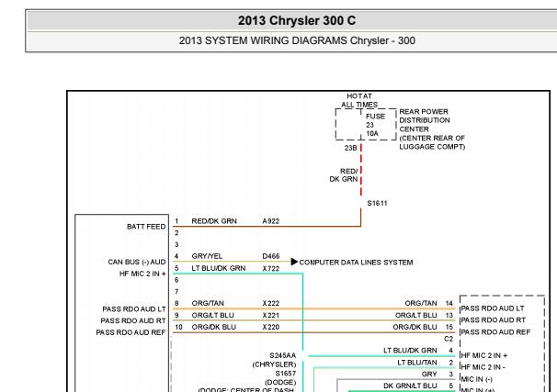
Task: Click the 'S1657' splice label
Action: coord(285,374)
